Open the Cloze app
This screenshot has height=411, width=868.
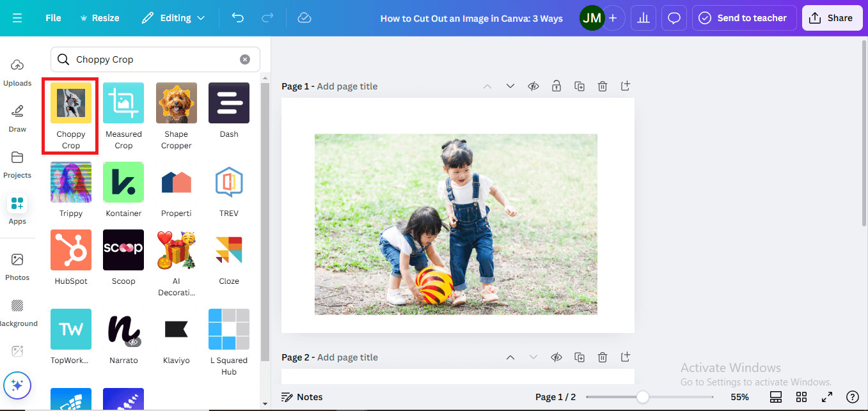coord(229,258)
